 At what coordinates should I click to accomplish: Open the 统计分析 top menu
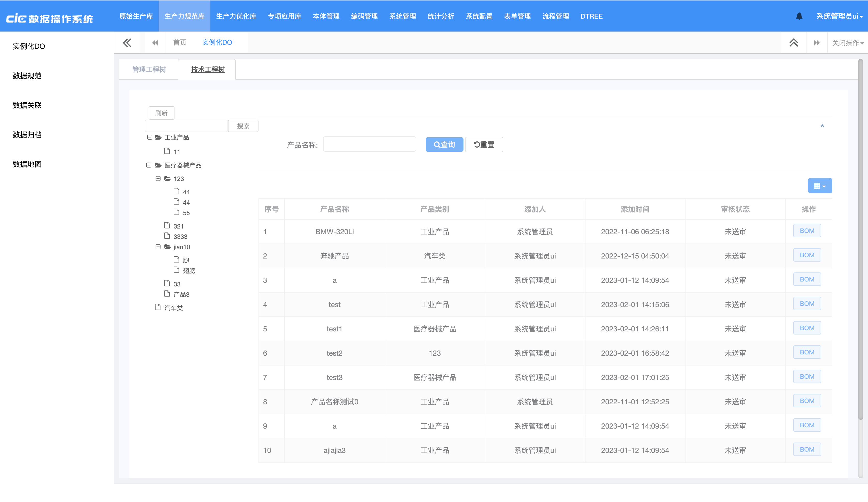pos(440,16)
